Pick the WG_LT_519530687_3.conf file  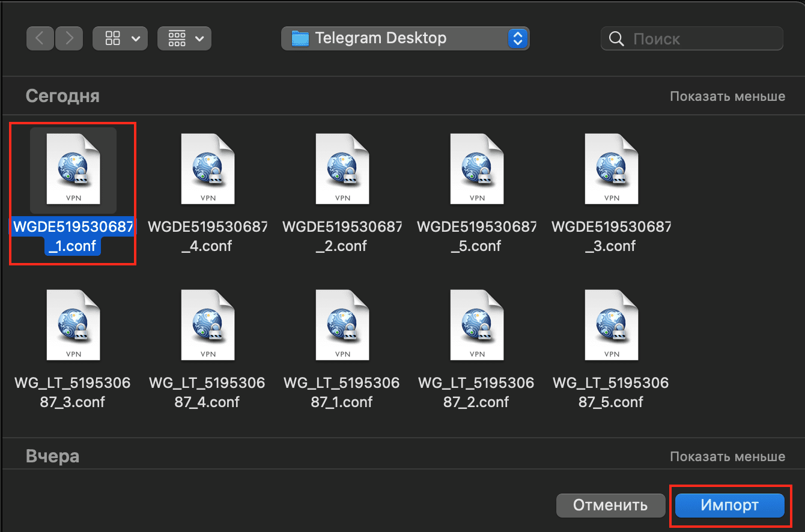73,325
